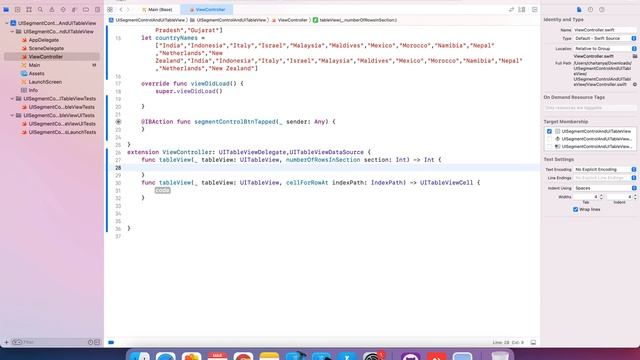Switch to the Main (Base) editor tab

157,9
